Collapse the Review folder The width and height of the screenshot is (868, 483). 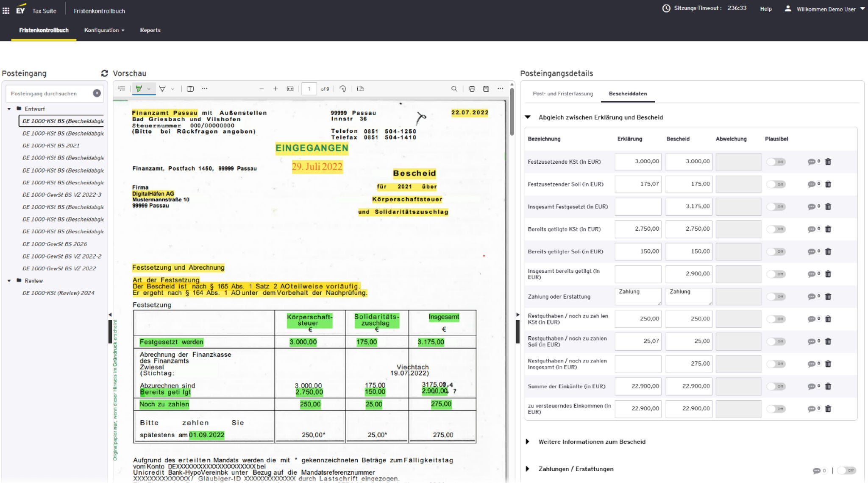coord(9,281)
